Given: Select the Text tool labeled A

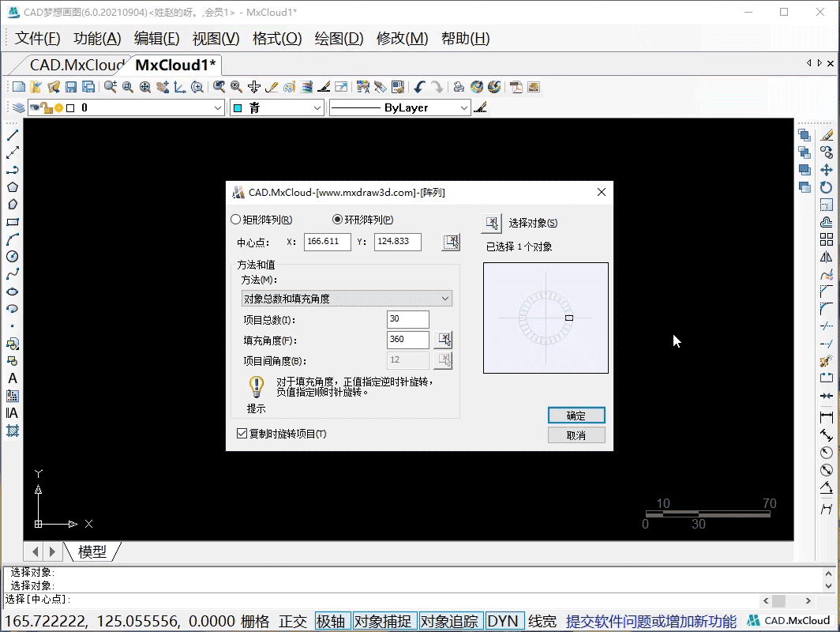Looking at the screenshot, I should [13, 378].
